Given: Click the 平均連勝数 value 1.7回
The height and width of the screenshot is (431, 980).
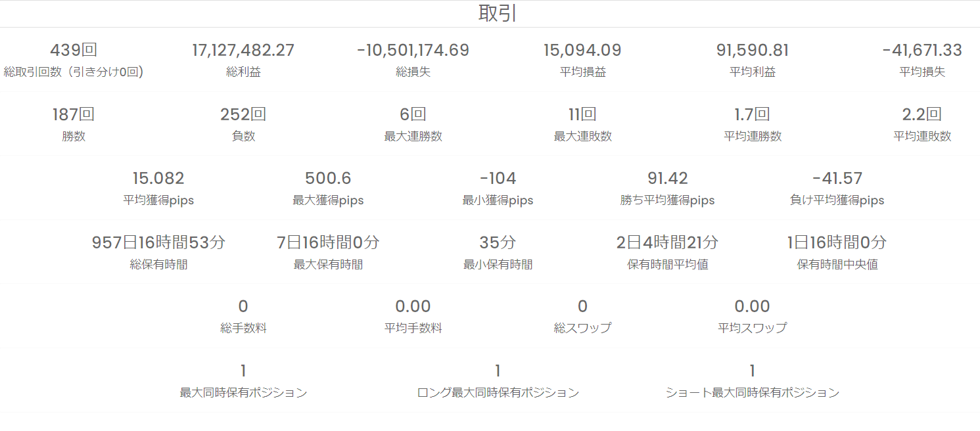Looking at the screenshot, I should tap(752, 114).
